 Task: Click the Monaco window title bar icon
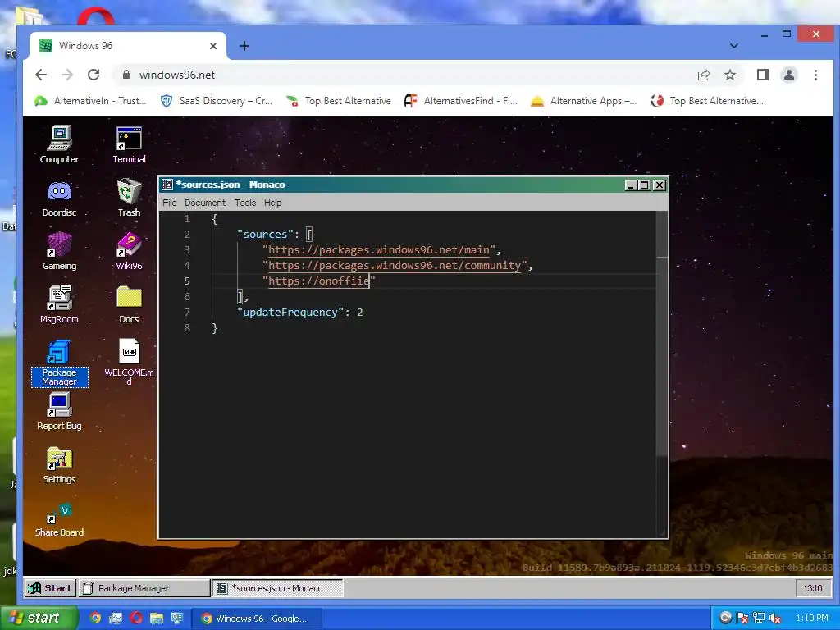pos(167,185)
